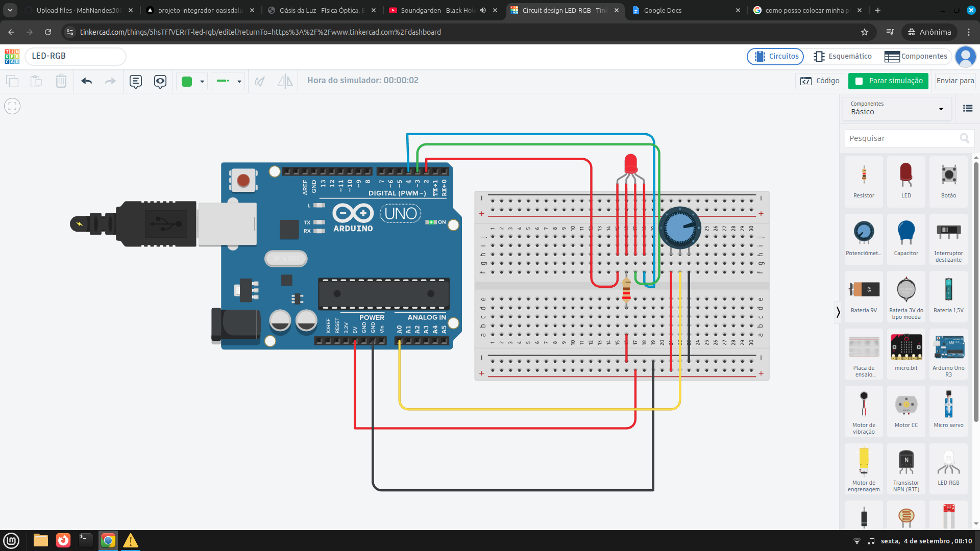Select the Bateria 1,5V component
The height and width of the screenshot is (551, 980).
pos(948,296)
